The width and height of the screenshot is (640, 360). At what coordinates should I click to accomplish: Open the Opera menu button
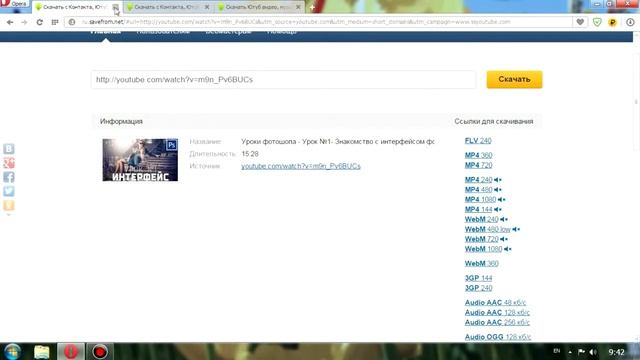pos(14,4)
